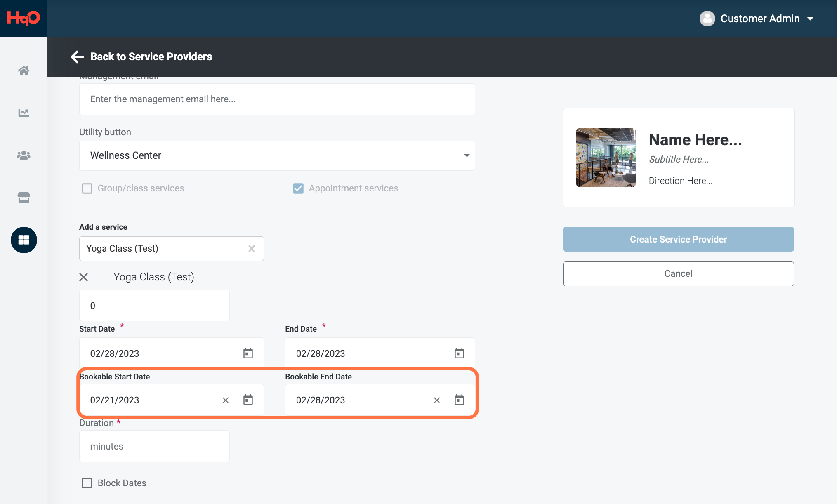837x504 pixels.
Task: Remove the Yoga Class (Test) service row
Action: (84, 277)
